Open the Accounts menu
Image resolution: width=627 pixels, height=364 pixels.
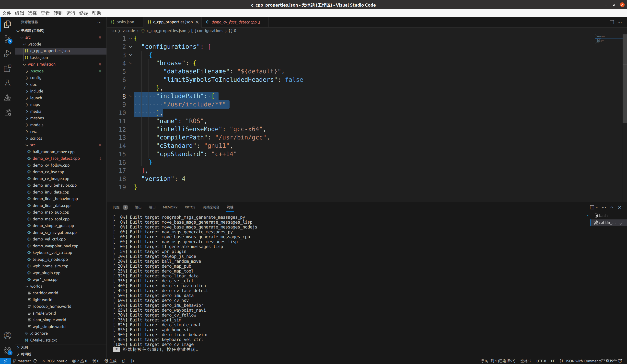[x=7, y=336]
